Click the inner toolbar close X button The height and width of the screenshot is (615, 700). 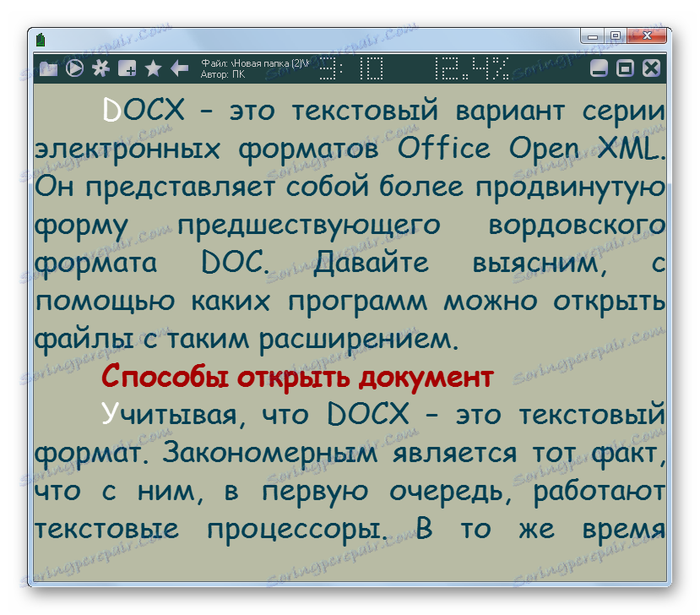(651, 68)
